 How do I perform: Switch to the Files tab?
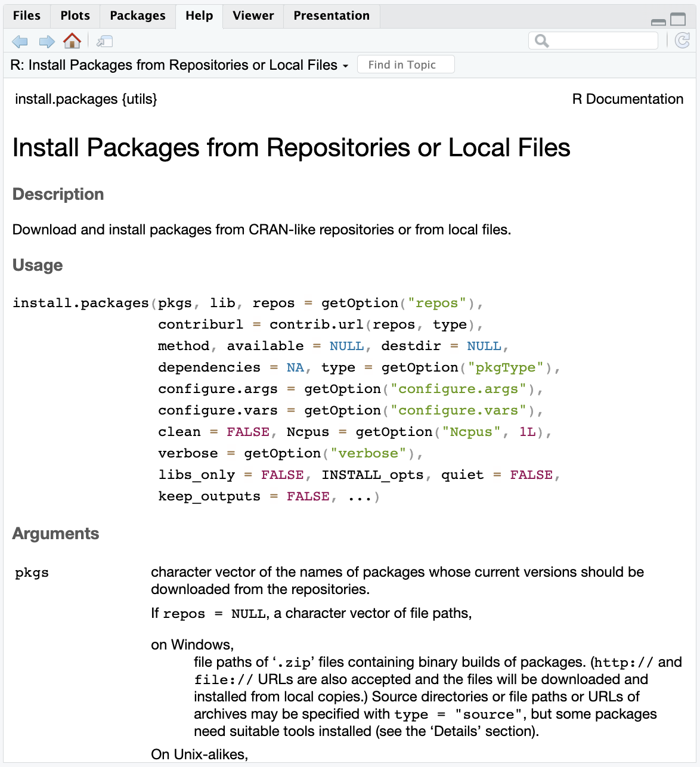coord(27,16)
